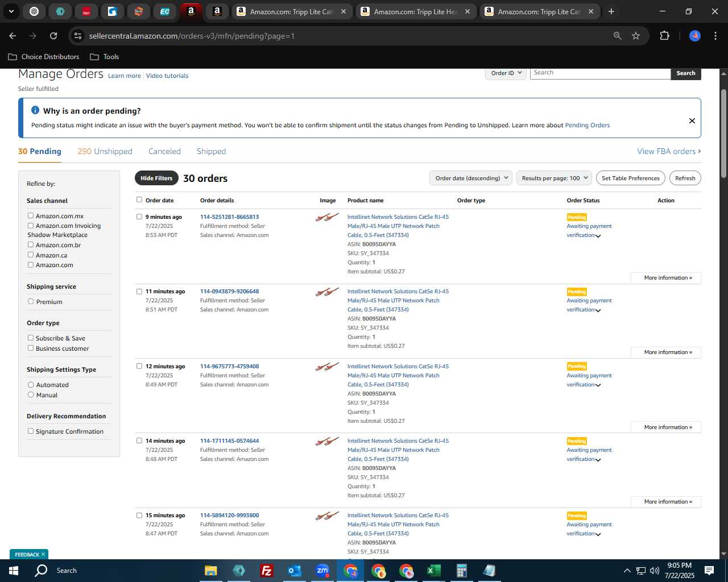The width and height of the screenshot is (728, 582).
Task: Open the Choice Distributors bookmark folder
Action: pos(44,57)
